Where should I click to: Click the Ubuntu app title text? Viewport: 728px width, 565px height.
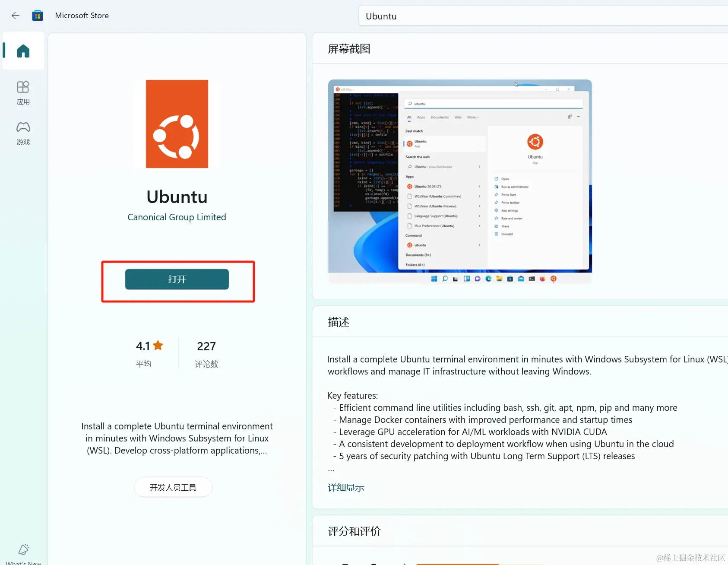(x=177, y=197)
